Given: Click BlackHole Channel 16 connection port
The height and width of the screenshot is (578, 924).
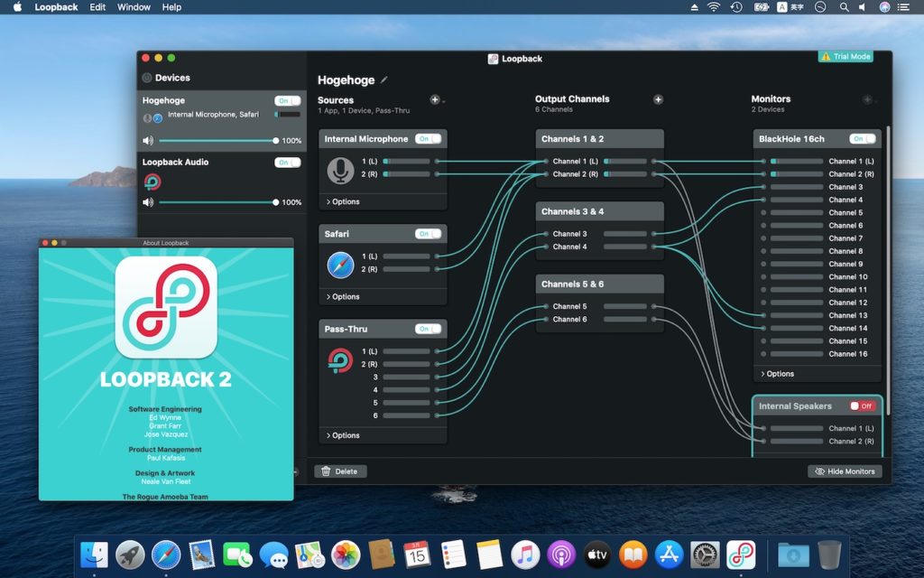Looking at the screenshot, I should click(763, 354).
